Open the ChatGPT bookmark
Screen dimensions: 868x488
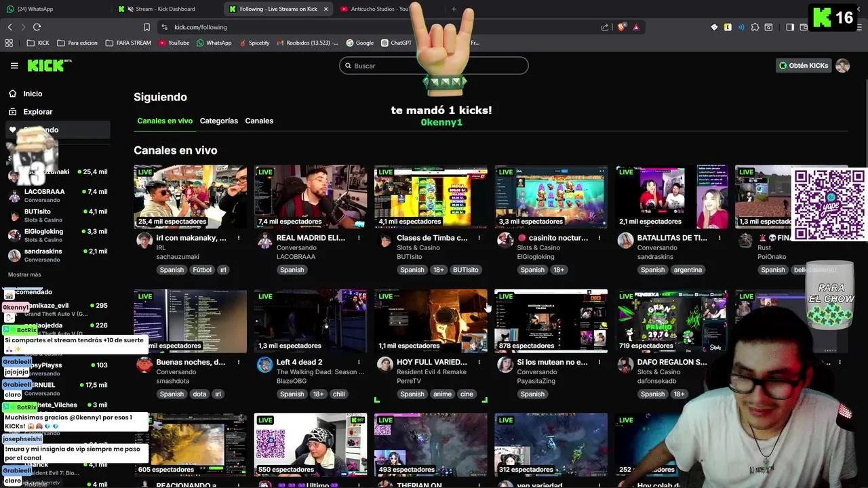point(396,43)
